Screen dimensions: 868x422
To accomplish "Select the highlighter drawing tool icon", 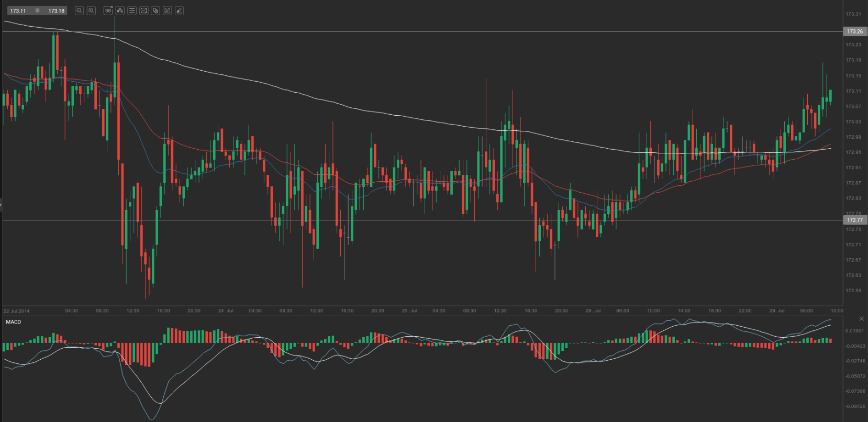I will pos(179,10).
